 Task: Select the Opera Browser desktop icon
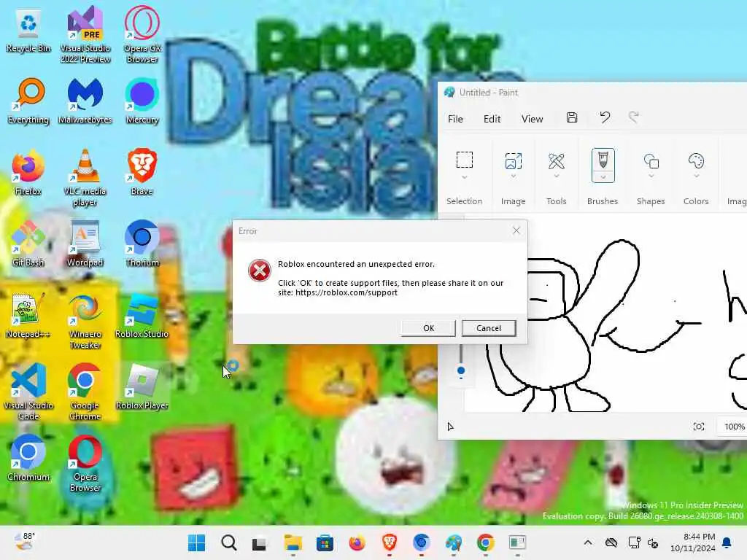[x=85, y=463]
